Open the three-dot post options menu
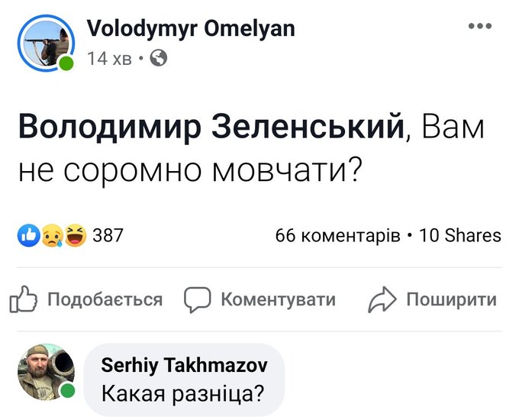The image size is (519, 420). (x=479, y=27)
